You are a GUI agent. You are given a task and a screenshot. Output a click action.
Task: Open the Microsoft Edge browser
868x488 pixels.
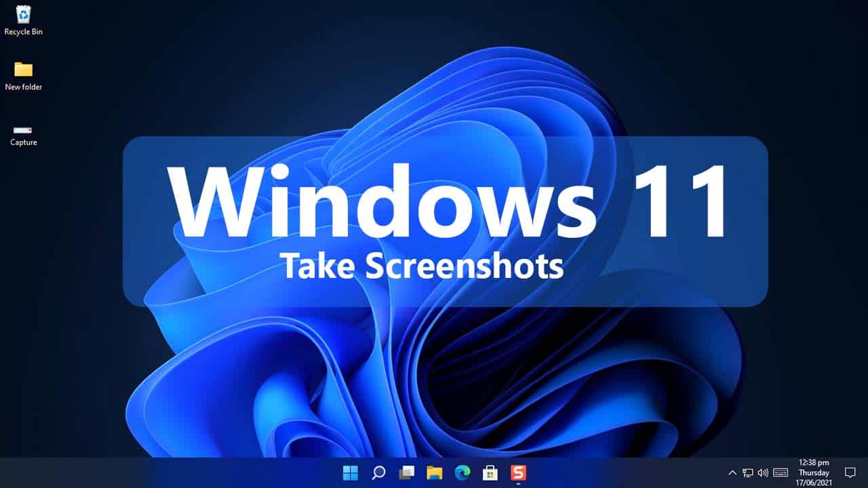click(464, 473)
